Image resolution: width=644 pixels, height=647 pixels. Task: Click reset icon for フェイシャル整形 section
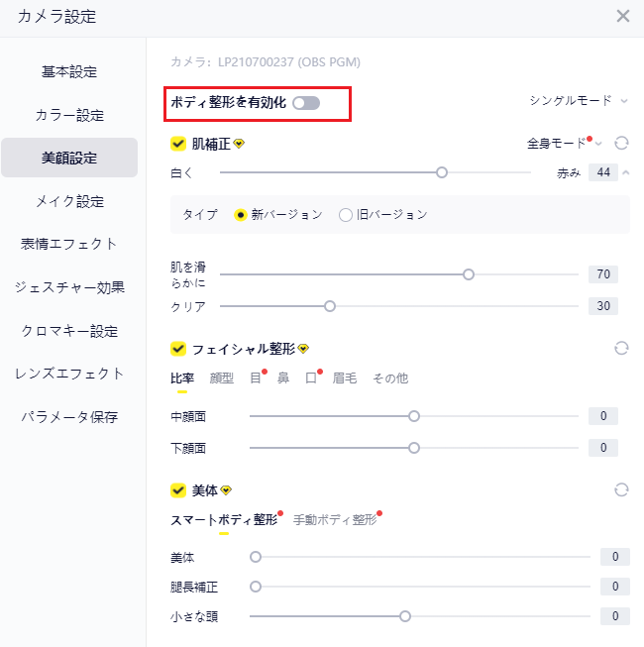click(x=621, y=348)
